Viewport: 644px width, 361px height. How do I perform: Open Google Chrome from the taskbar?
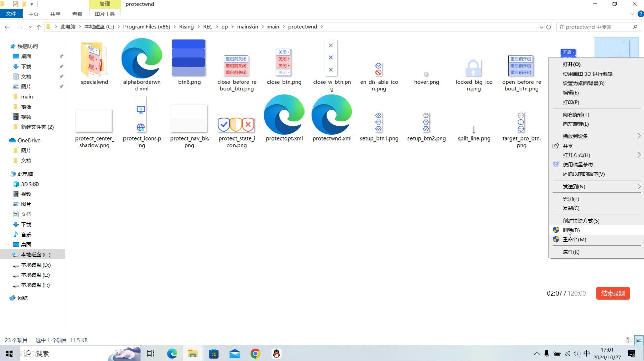click(255, 354)
